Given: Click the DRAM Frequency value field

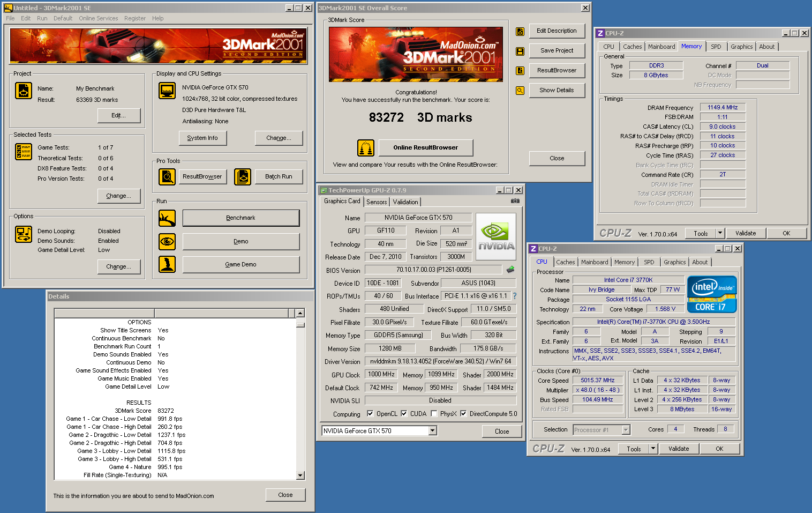Looking at the screenshot, I should [723, 107].
